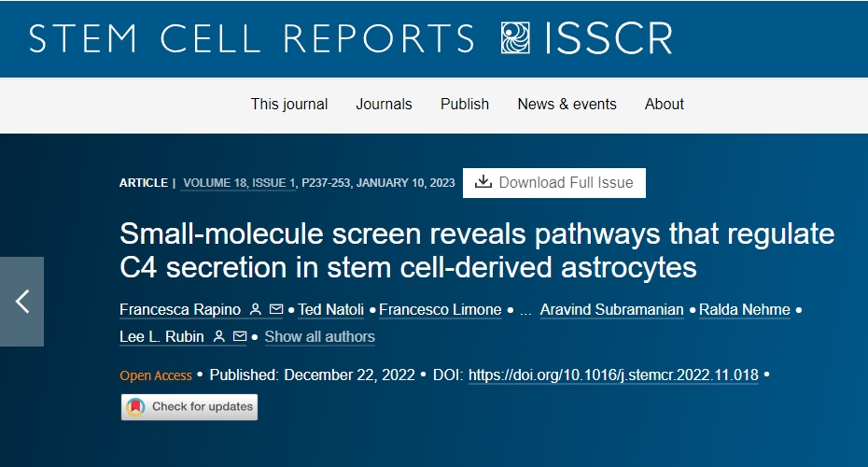
Task: Open the Publish dropdown menu
Action: coord(465,105)
